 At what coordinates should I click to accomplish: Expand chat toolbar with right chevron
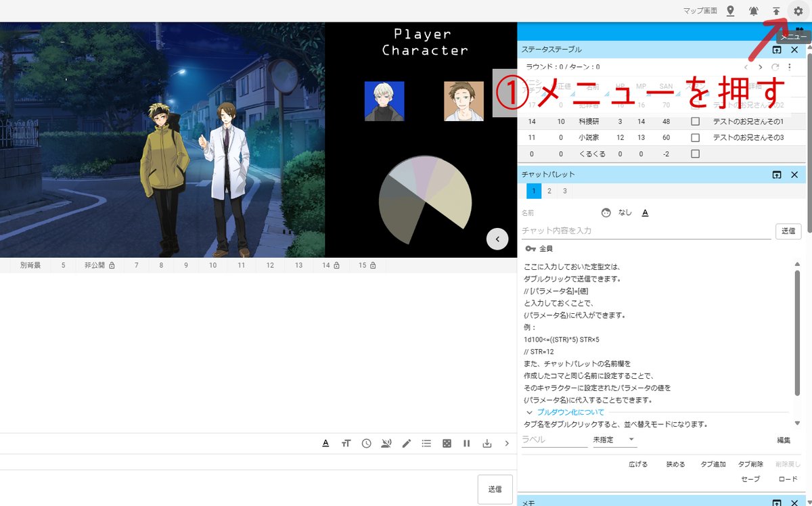click(507, 444)
